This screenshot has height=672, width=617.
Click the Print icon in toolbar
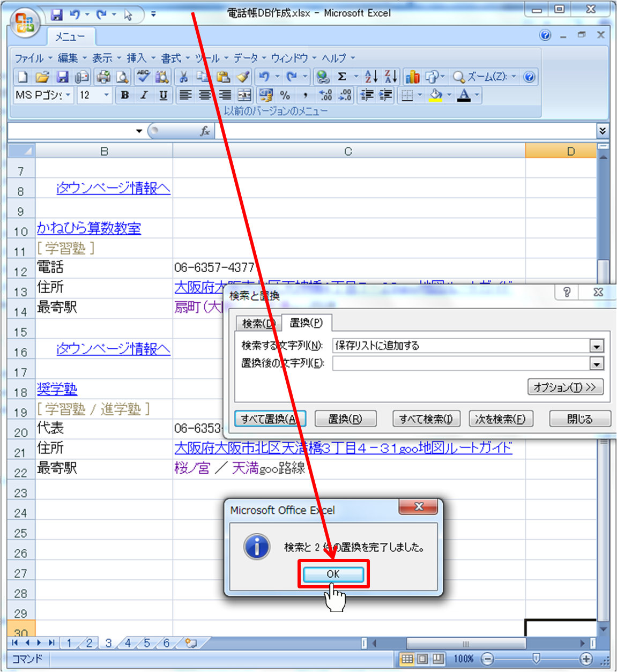coord(103,77)
